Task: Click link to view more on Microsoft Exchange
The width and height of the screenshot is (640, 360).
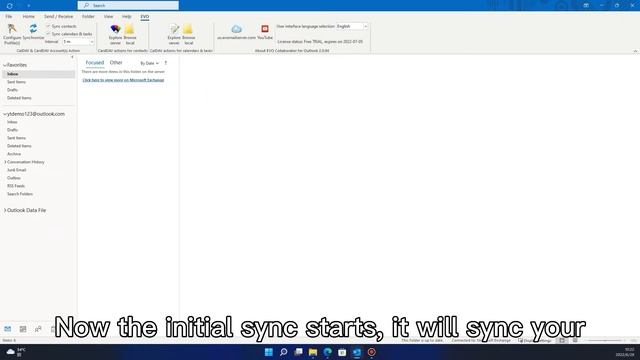Action: pyautogui.click(x=123, y=80)
